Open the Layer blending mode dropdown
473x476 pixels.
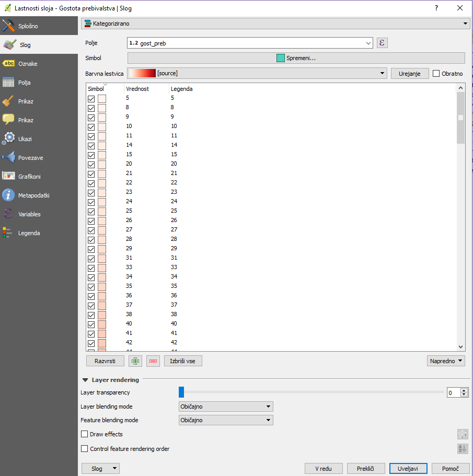226,407
